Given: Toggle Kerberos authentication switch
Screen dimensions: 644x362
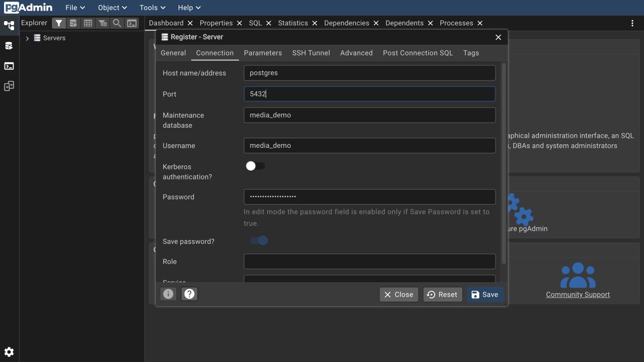Looking at the screenshot, I should pos(255,166).
